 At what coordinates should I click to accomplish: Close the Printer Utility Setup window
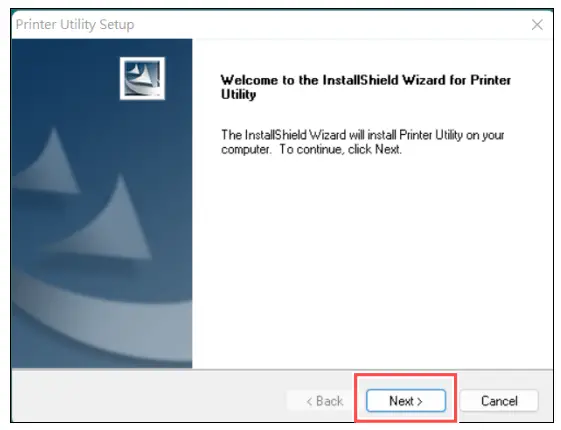(x=537, y=25)
